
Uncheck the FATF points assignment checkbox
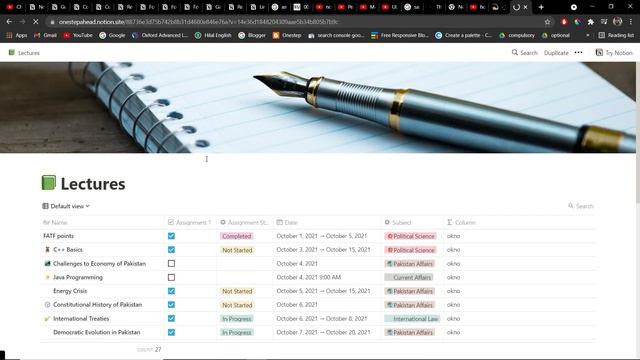(171, 236)
